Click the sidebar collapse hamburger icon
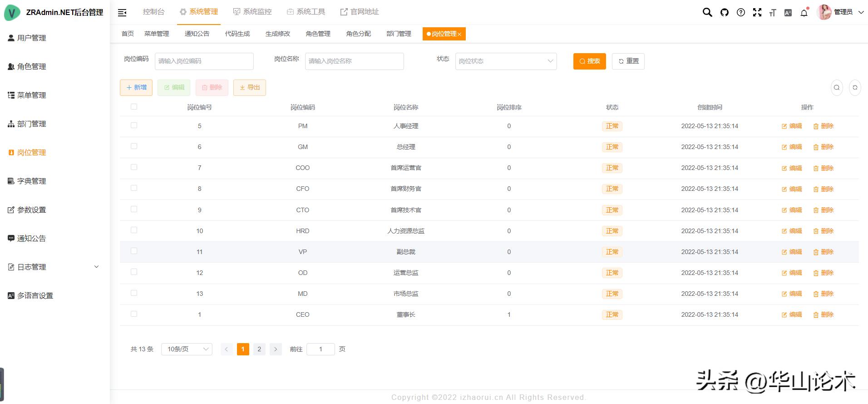Image resolution: width=868 pixels, height=404 pixels. tap(122, 13)
